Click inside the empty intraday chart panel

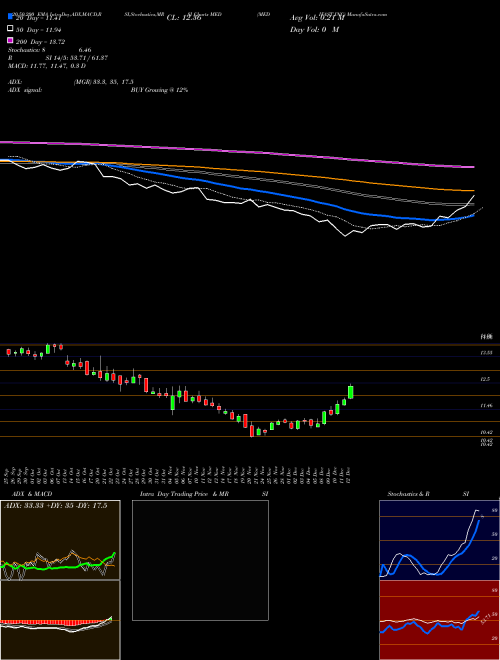tap(200, 560)
